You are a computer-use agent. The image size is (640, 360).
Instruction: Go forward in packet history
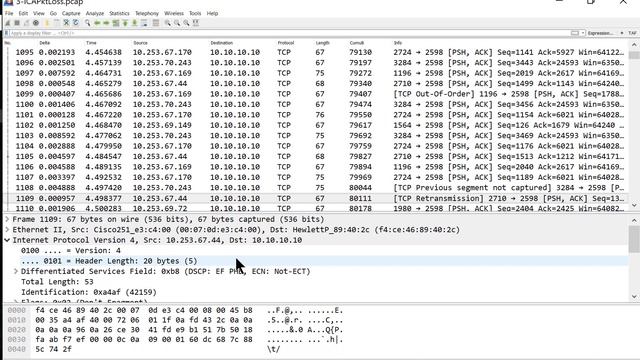pyautogui.click(x=107, y=23)
